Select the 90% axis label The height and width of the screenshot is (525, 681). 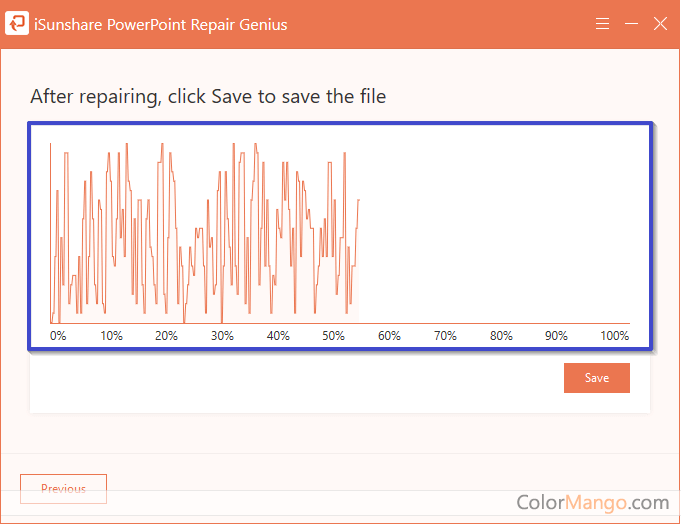pos(556,336)
